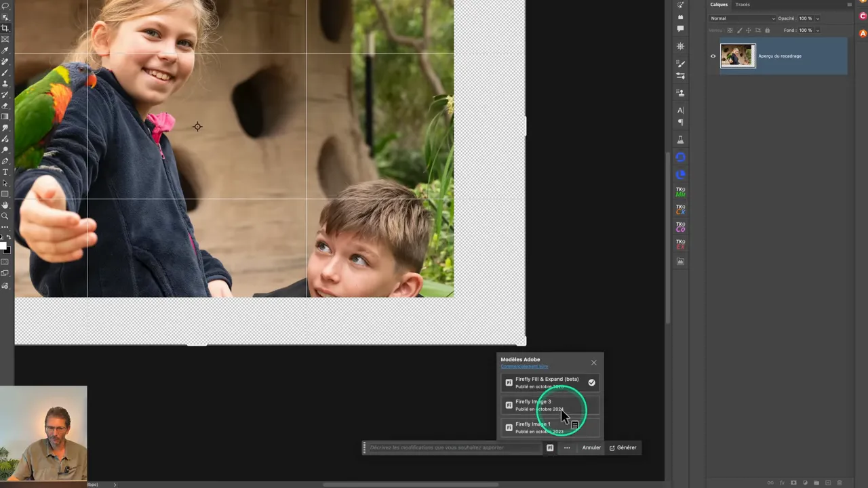Open the blending mode dropdown set to Normal
868x488 pixels.
743,18
